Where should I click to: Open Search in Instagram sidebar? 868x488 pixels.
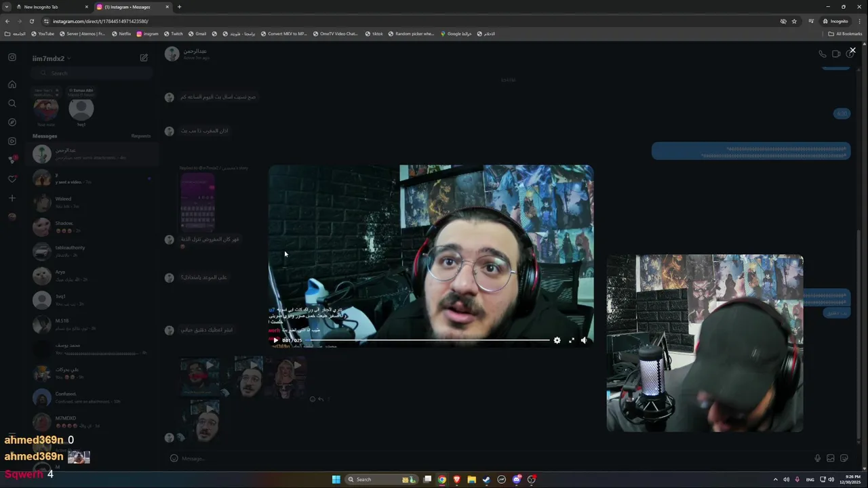pos(12,104)
